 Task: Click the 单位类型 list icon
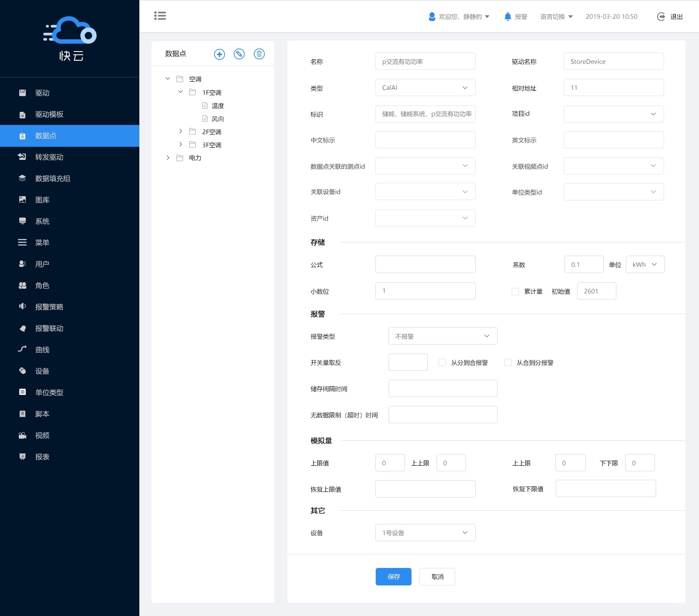pos(22,392)
